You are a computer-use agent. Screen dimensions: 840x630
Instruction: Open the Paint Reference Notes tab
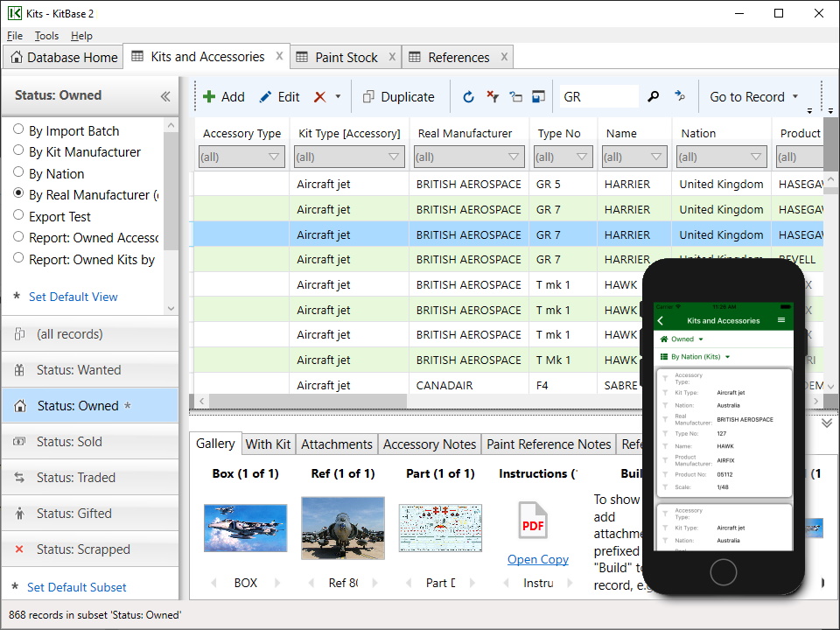pos(549,444)
